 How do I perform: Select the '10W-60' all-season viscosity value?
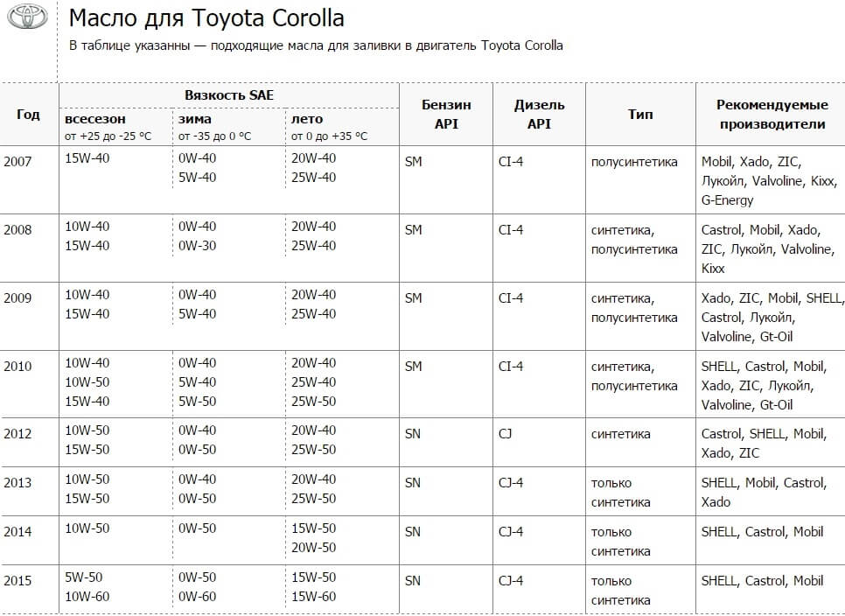pyautogui.click(x=87, y=597)
